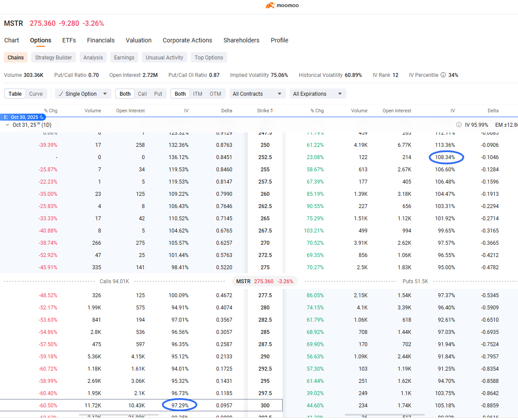Image resolution: width=518 pixels, height=420 pixels.
Task: Click the MSTR ticker symbol header
Action: (14, 24)
